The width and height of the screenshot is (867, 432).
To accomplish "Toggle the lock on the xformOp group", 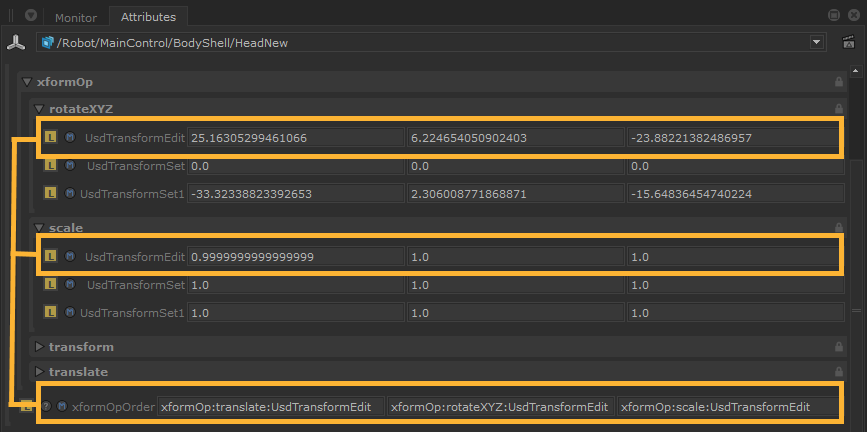I will point(839,82).
